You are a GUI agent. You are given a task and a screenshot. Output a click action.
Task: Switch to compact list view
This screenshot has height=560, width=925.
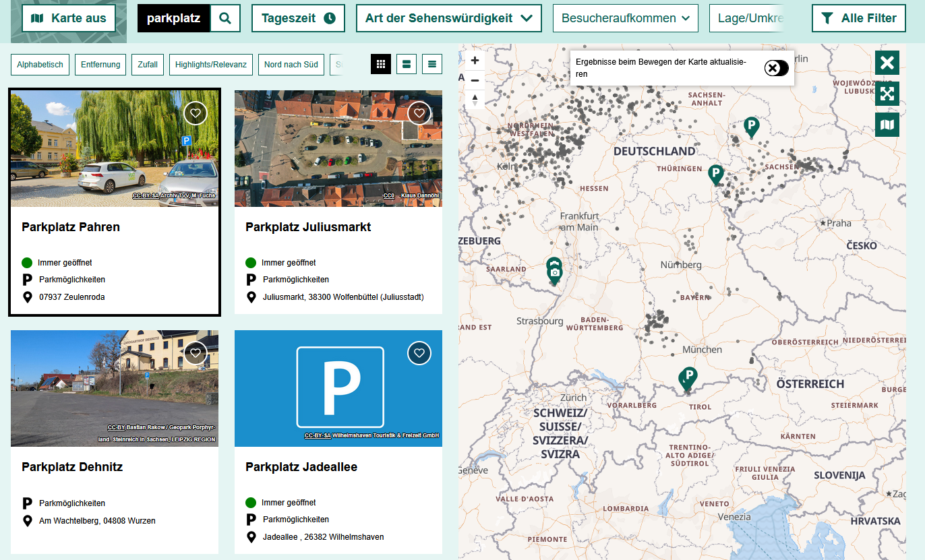(432, 64)
